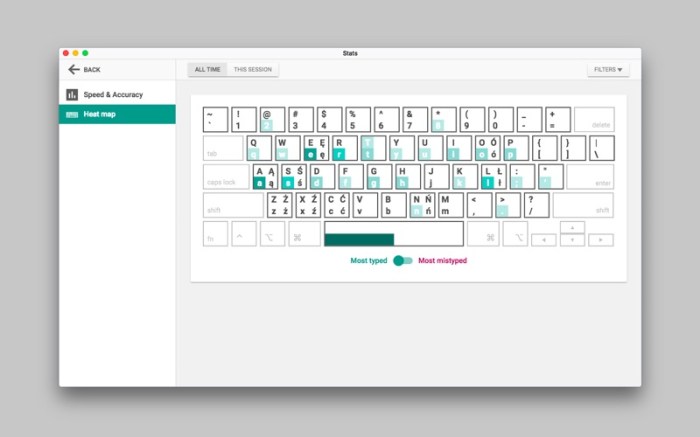The height and width of the screenshot is (437, 700).
Task: Click the back arrow icon
Action: click(x=74, y=69)
